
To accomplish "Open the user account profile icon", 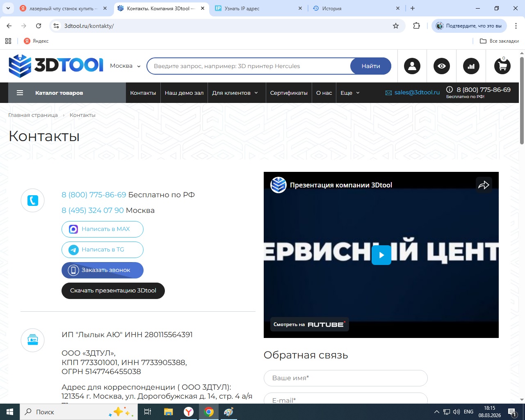I will [412, 66].
